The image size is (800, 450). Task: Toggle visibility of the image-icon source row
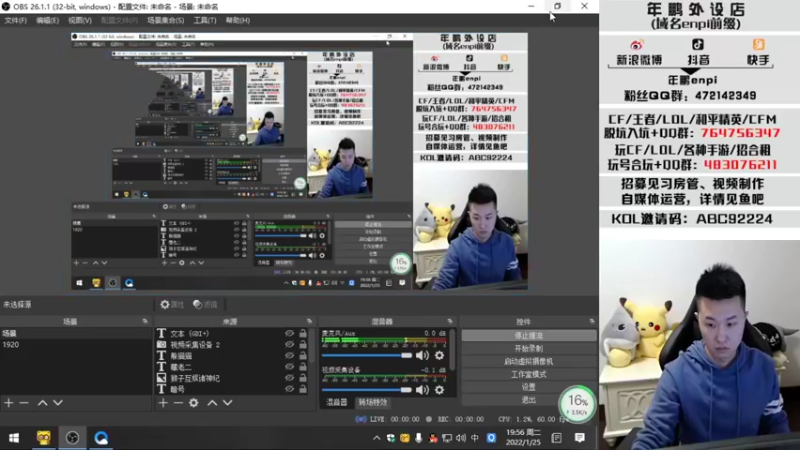pos(289,378)
